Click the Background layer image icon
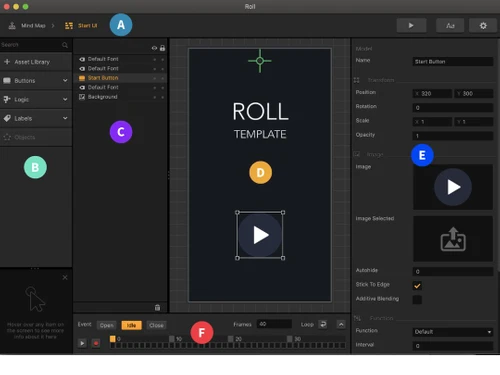The width and height of the screenshot is (500, 375). (82, 97)
